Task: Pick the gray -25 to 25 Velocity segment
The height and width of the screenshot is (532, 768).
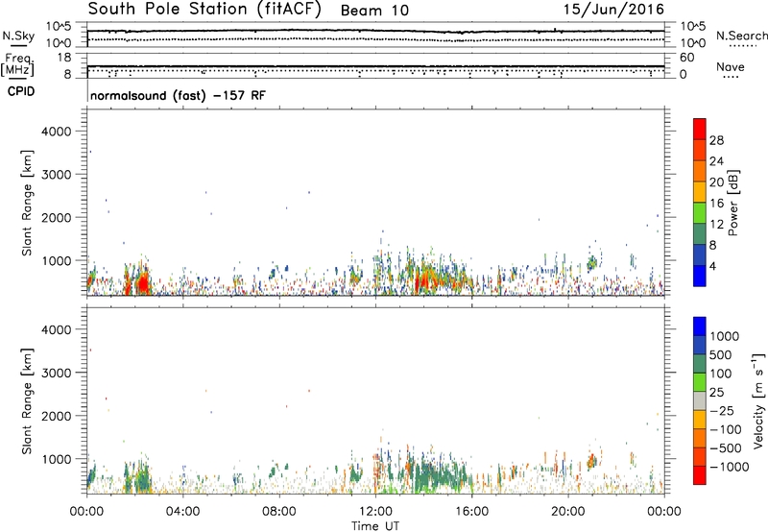Action: [700, 401]
